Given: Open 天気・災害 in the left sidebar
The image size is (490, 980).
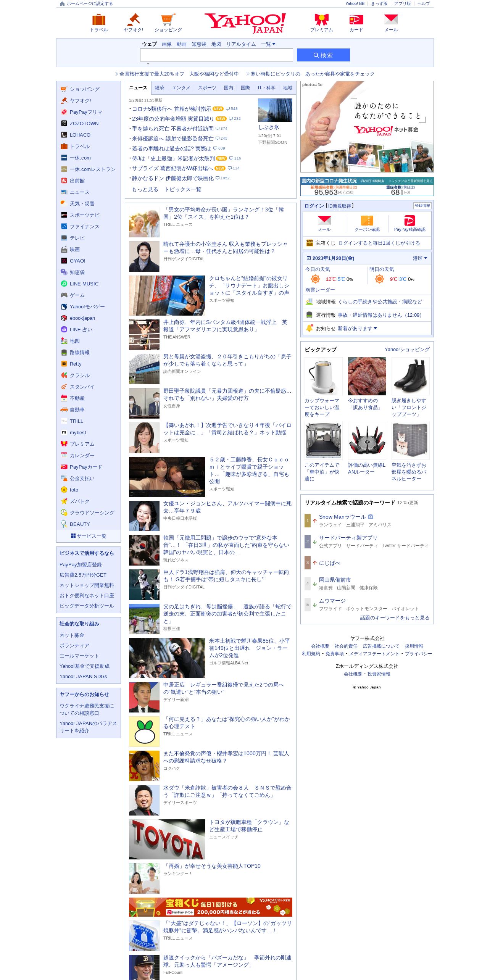Looking at the screenshot, I should [82, 204].
